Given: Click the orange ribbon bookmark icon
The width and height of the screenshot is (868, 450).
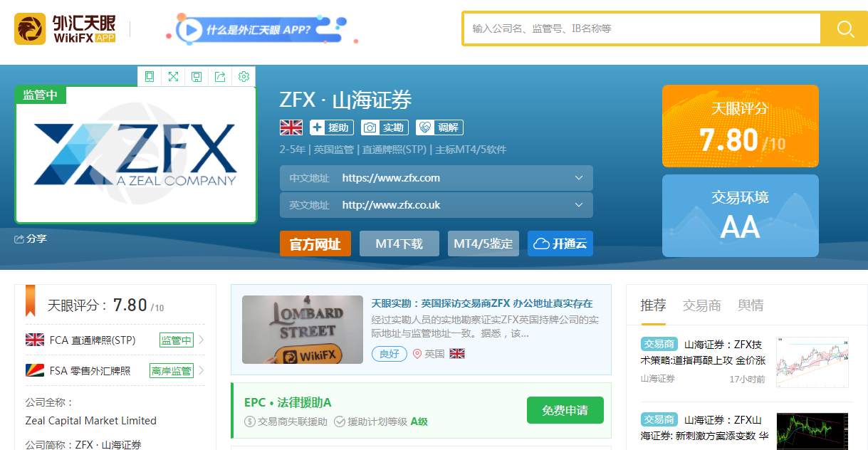Looking at the screenshot, I should pyautogui.click(x=31, y=300).
